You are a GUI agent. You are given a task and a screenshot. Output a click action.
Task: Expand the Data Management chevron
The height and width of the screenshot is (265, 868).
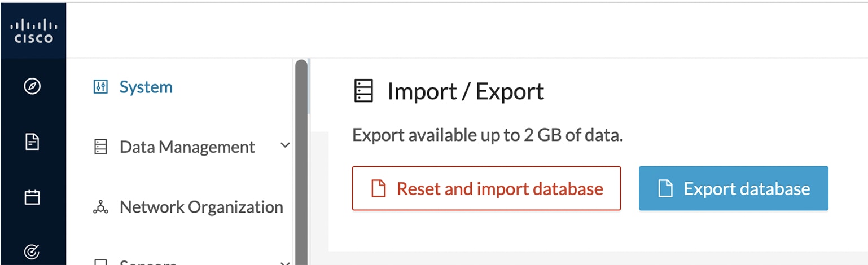pyautogui.click(x=286, y=146)
